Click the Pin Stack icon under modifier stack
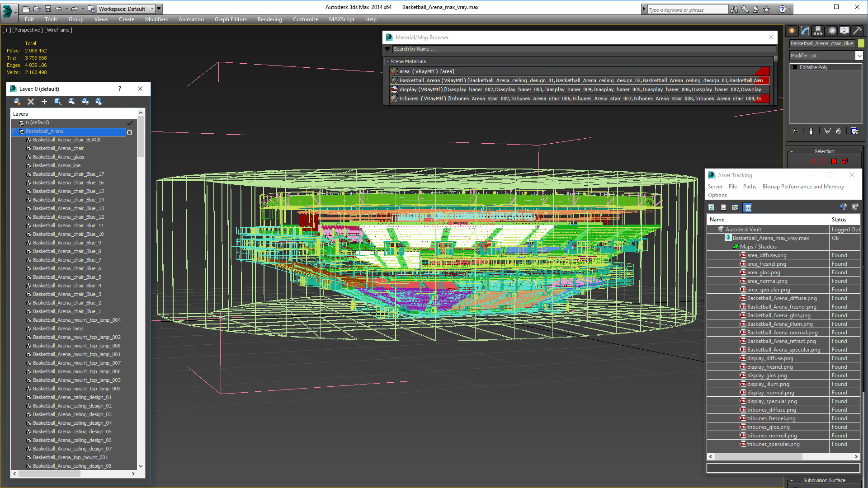This screenshot has width=868, height=488. (x=796, y=131)
